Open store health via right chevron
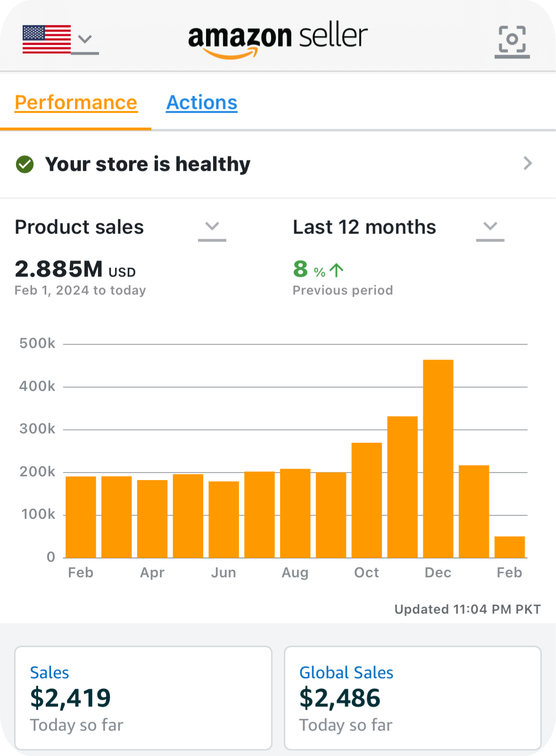The image size is (556, 756). tap(528, 164)
